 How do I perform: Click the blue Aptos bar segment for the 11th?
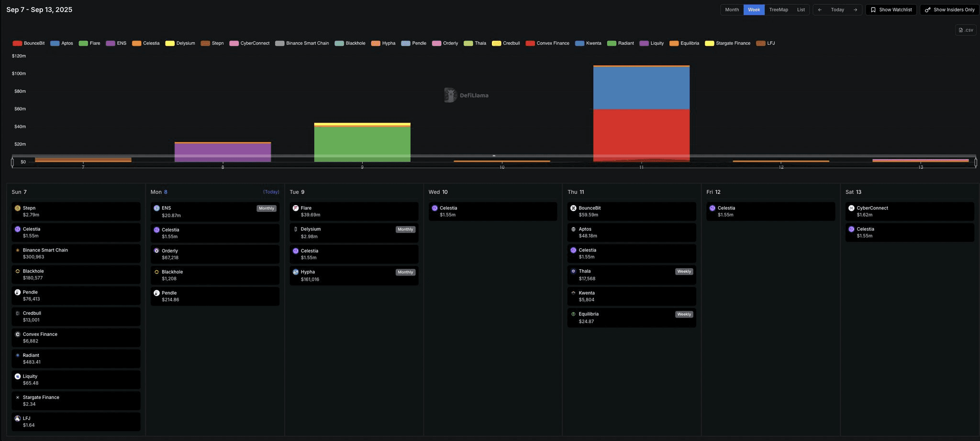coord(641,88)
